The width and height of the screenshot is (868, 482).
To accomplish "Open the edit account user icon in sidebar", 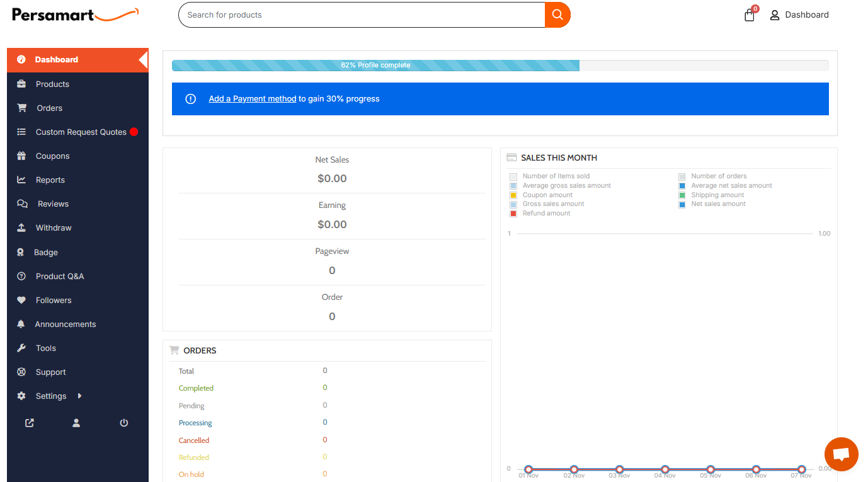I will tap(76, 423).
